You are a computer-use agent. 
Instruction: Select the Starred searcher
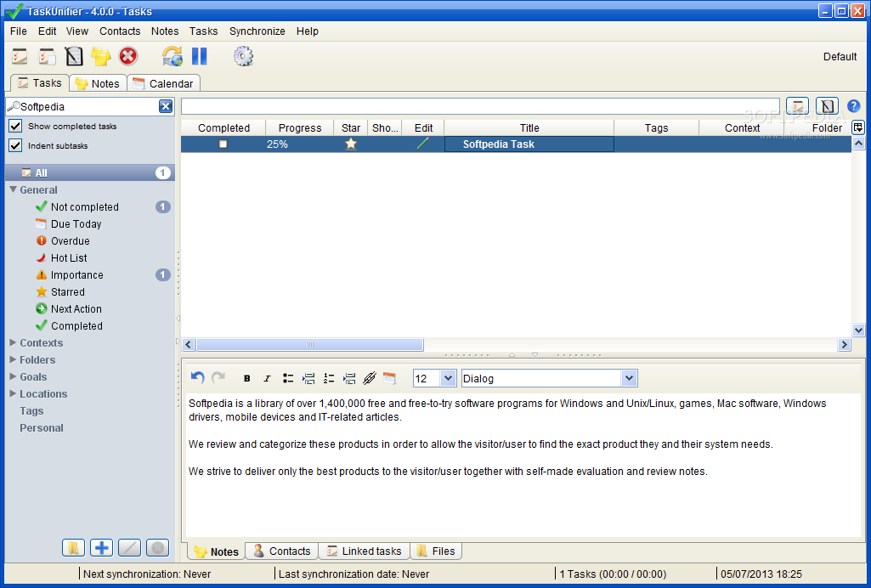click(68, 292)
